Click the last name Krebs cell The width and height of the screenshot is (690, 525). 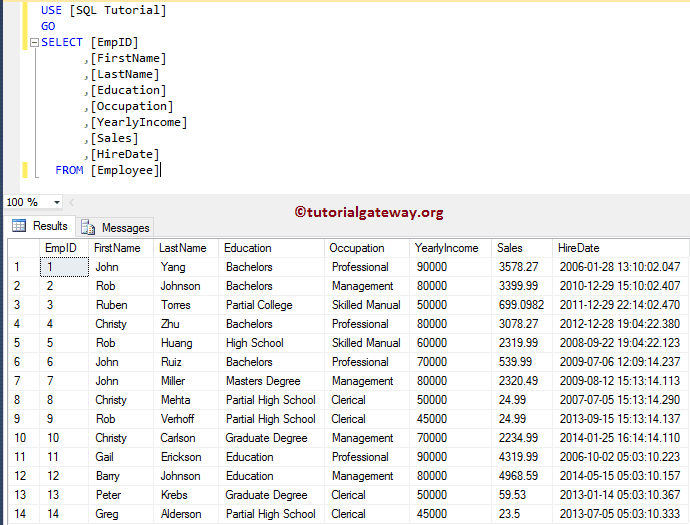186,495
